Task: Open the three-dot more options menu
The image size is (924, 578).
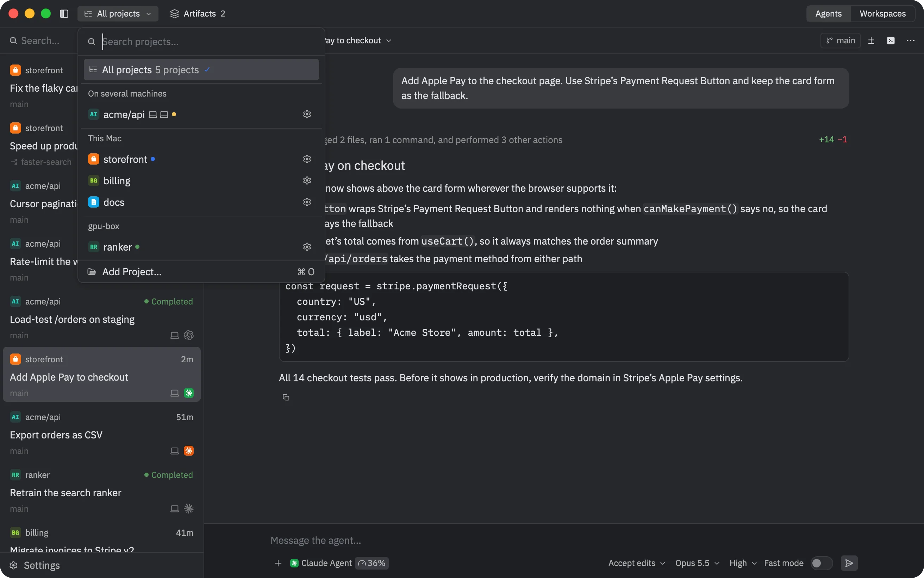Action: pos(911,41)
